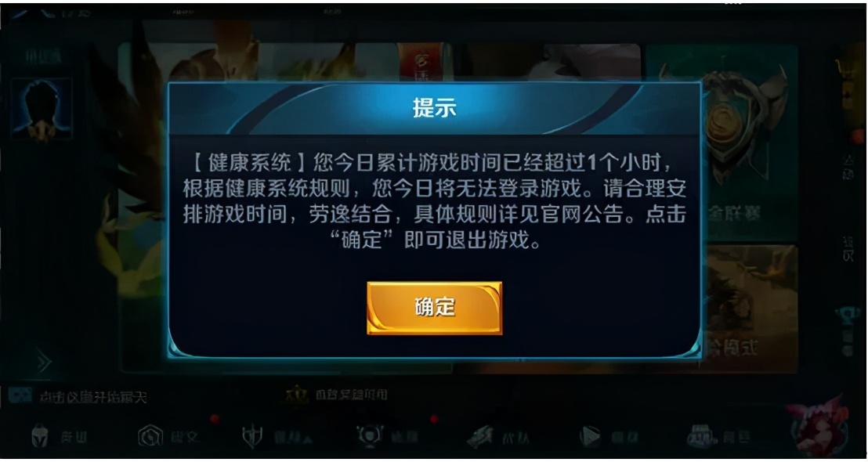The image size is (868, 462).
Task: Click the orange 确定 button
Action: point(435,309)
